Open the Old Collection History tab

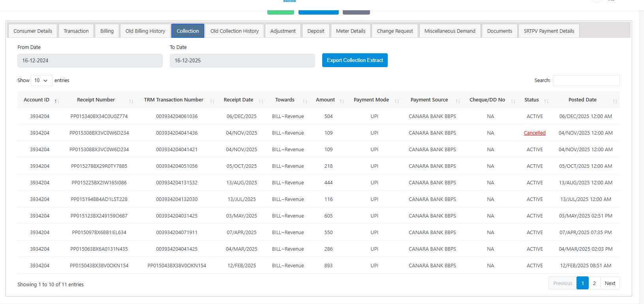(234, 31)
